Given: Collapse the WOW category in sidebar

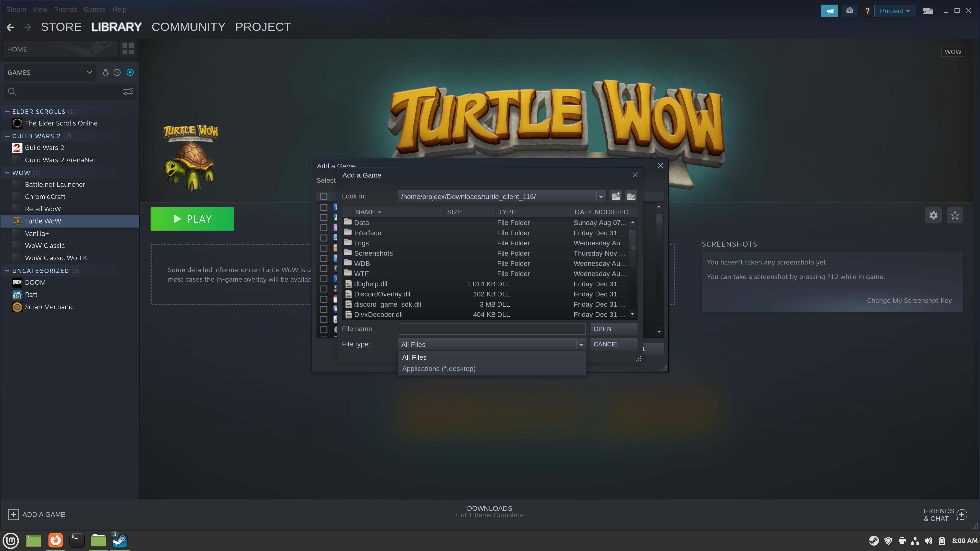Looking at the screenshot, I should click(7, 173).
